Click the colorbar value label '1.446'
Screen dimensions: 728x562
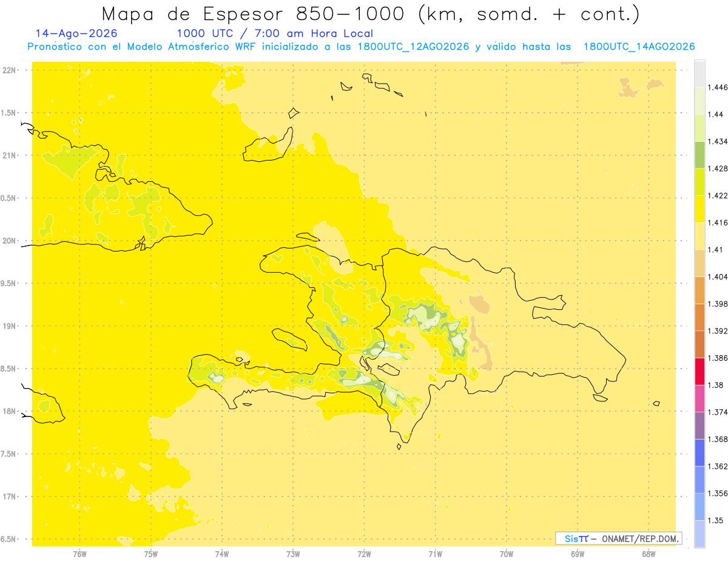pyautogui.click(x=718, y=87)
